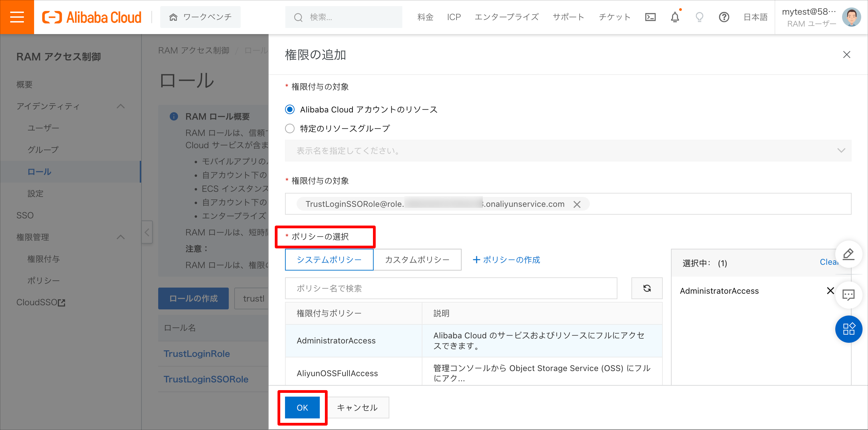The height and width of the screenshot is (430, 868).
Task: Open the TrustLoginRole role link
Action: 197,354
